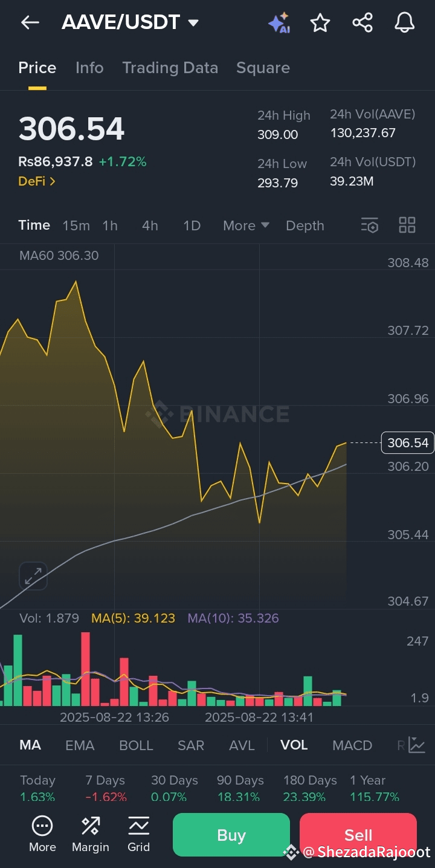Image resolution: width=435 pixels, height=868 pixels.
Task: Tap the 30 Days performance 0.07%
Action: (169, 797)
